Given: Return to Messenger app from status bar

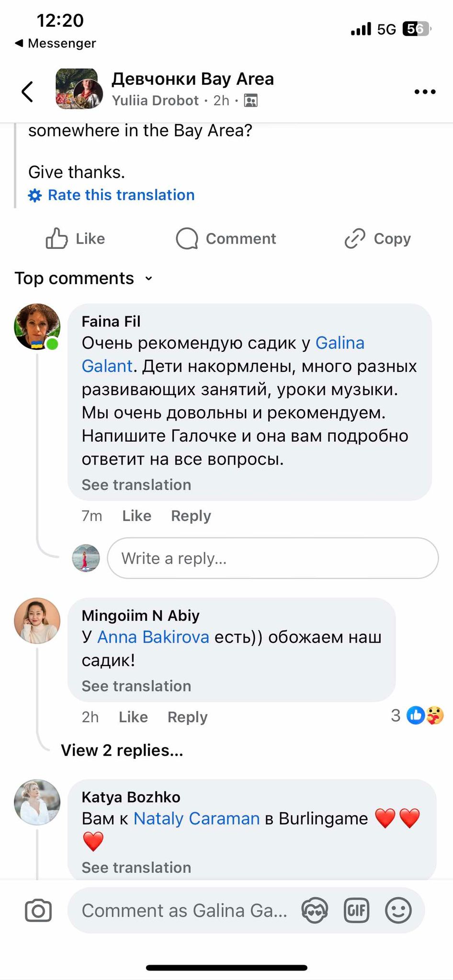Looking at the screenshot, I should coord(55,43).
